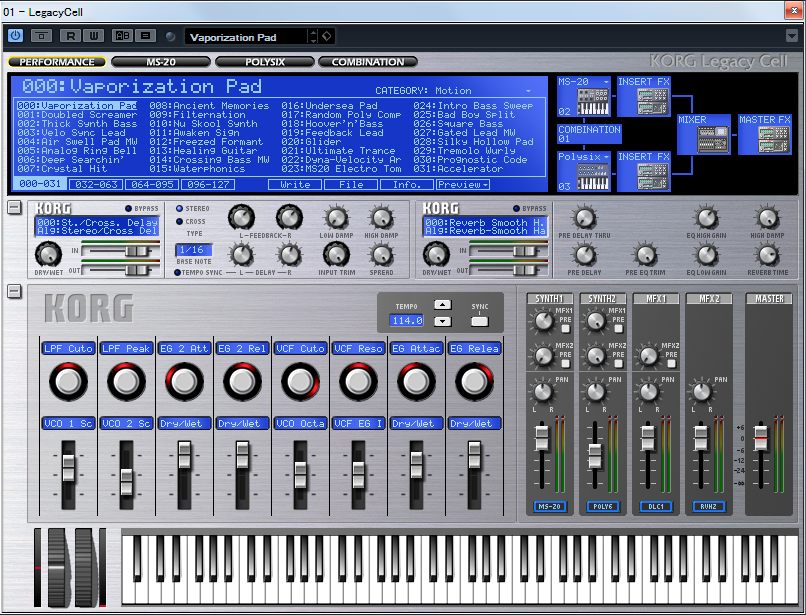Open the Preview dropdown menu

[x=463, y=185]
